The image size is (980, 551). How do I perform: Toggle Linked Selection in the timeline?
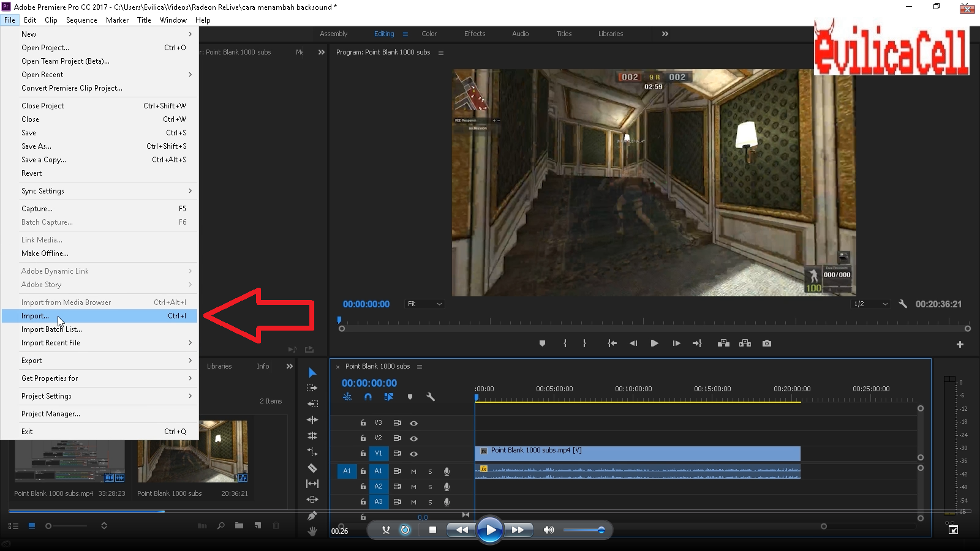pyautogui.click(x=388, y=397)
